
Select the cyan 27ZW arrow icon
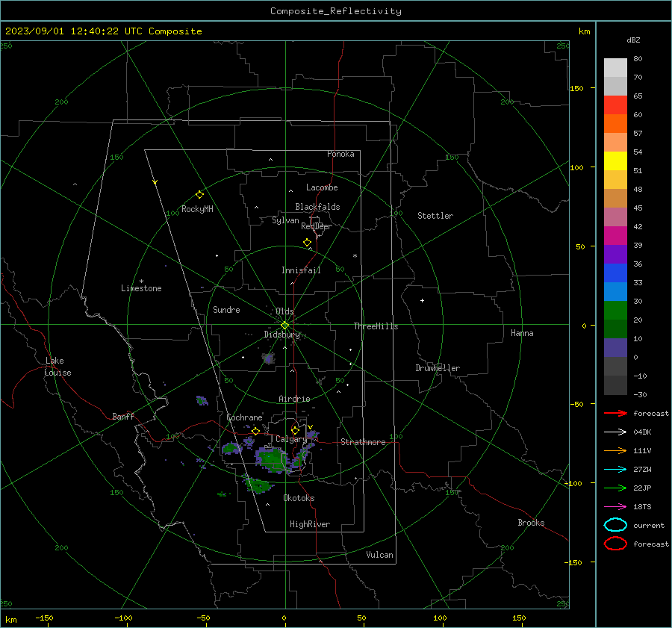pos(615,469)
